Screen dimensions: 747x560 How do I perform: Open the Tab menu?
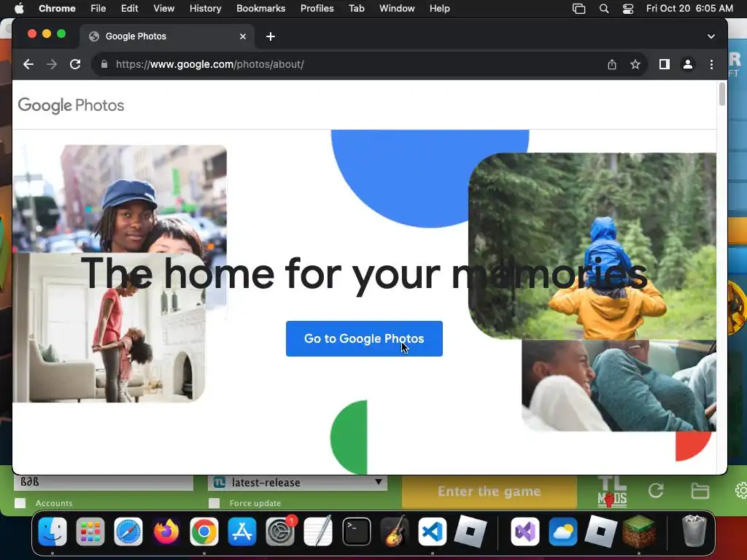pyautogui.click(x=356, y=8)
